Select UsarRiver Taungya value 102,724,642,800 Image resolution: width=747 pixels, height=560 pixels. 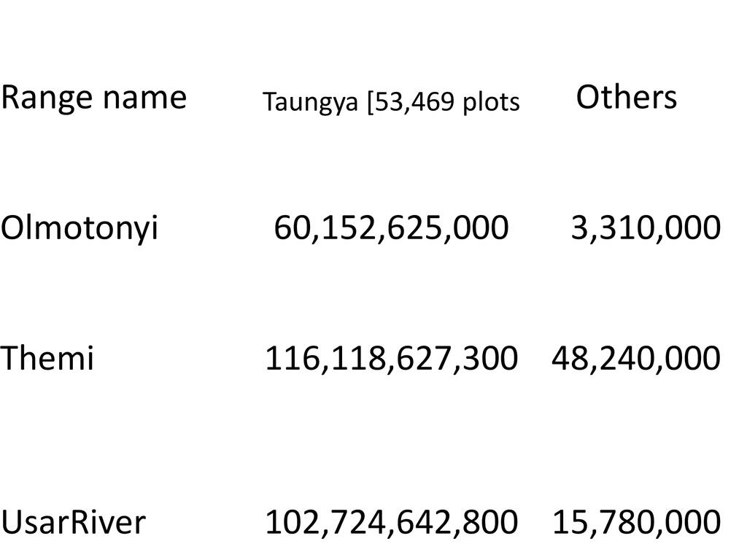click(x=391, y=522)
